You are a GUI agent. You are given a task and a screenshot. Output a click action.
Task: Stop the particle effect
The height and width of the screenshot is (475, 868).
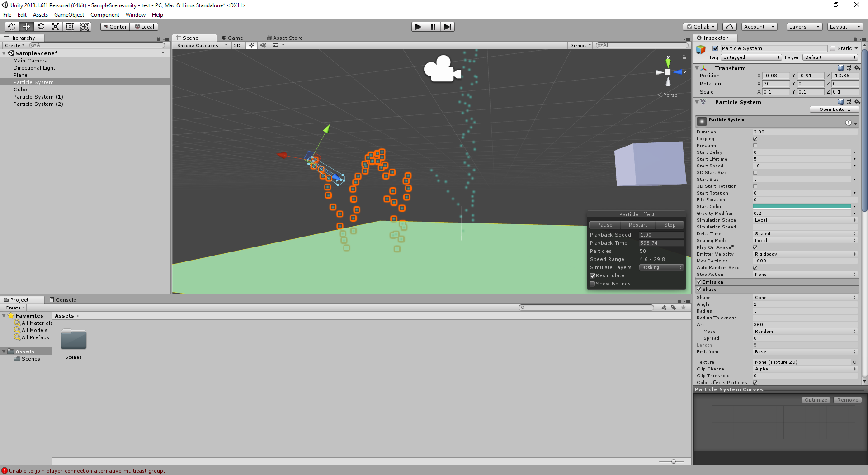point(670,225)
